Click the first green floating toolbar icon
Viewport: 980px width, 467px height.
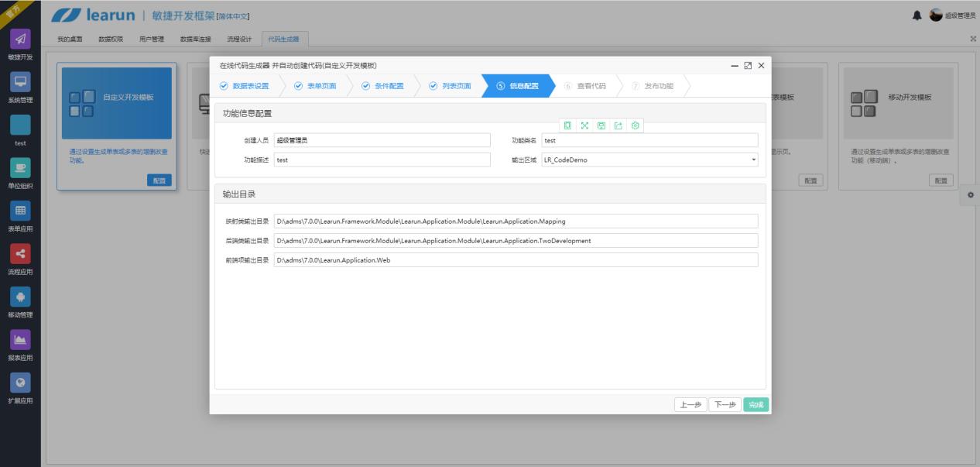[x=567, y=125]
